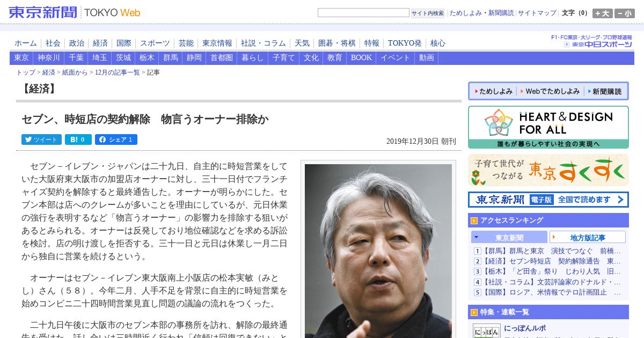The width and height of the screenshot is (644, 338).
Task: Click トップ in the breadcrumb
Action: pyautogui.click(x=26, y=72)
